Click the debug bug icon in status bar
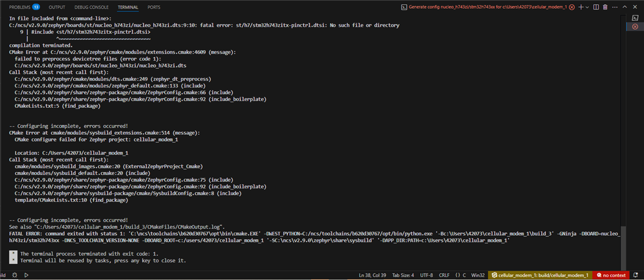 tap(15, 275)
